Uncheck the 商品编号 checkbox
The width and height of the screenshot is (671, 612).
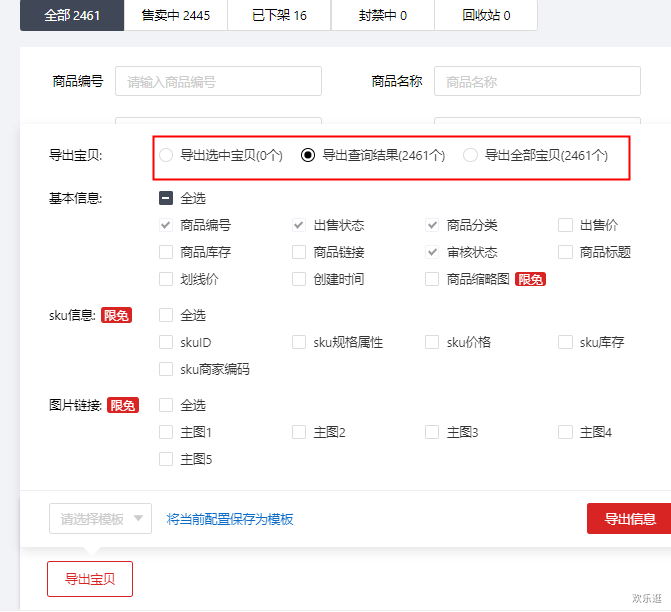pyautogui.click(x=166, y=225)
